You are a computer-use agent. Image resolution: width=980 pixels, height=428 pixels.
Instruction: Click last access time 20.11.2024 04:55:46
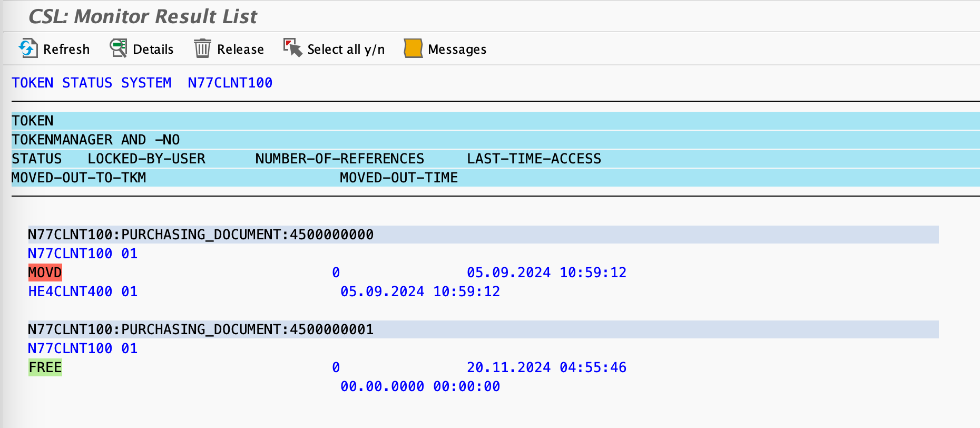(546, 367)
